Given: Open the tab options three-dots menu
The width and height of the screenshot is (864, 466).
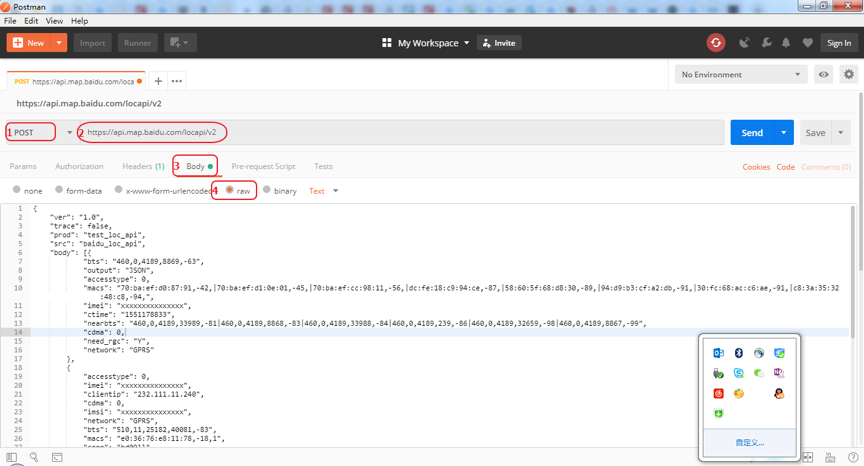Looking at the screenshot, I should 176,81.
